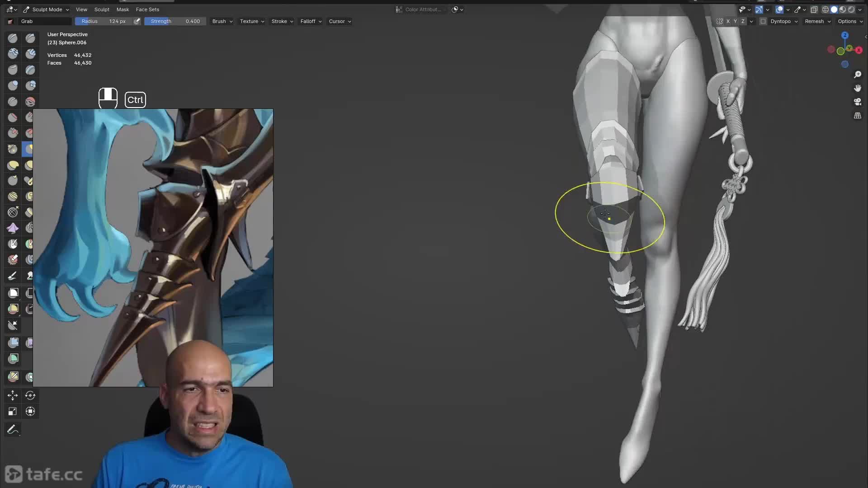Select the Clay Thumb brush

click(13, 70)
